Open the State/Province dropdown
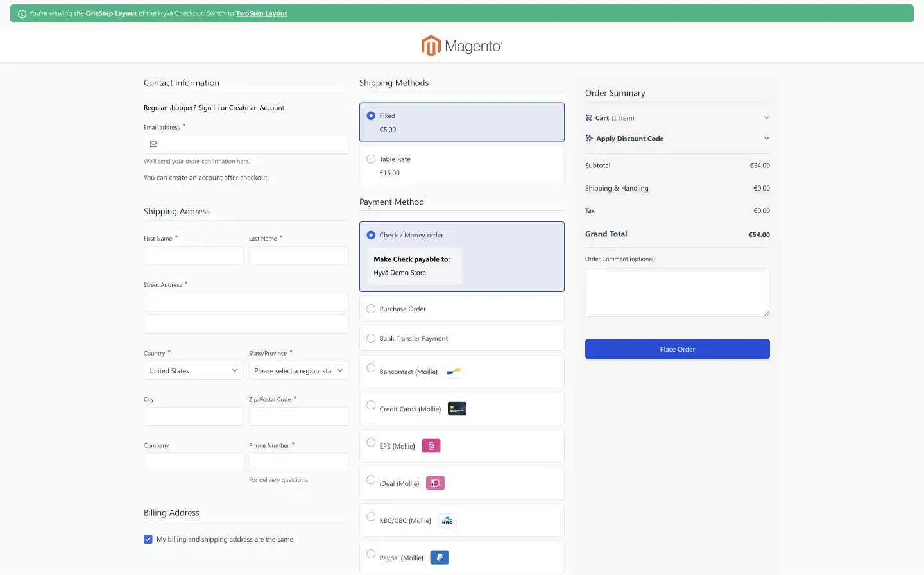Viewport: 924px width, 575px height. 298,370
